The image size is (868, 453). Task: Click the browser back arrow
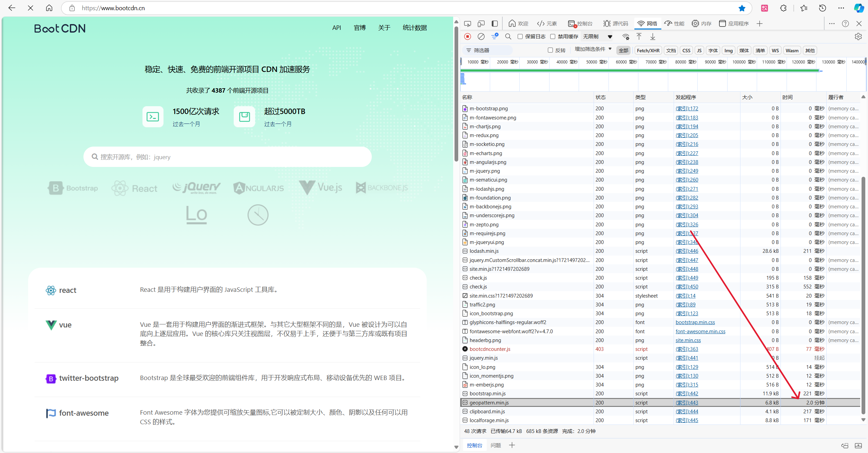[x=12, y=8]
